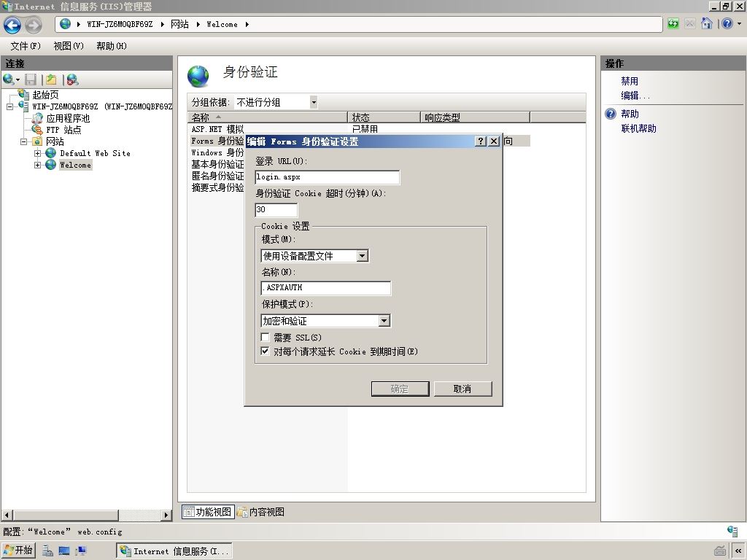The image size is (747, 560).
Task: Click the forward navigation arrow
Action: (x=33, y=25)
